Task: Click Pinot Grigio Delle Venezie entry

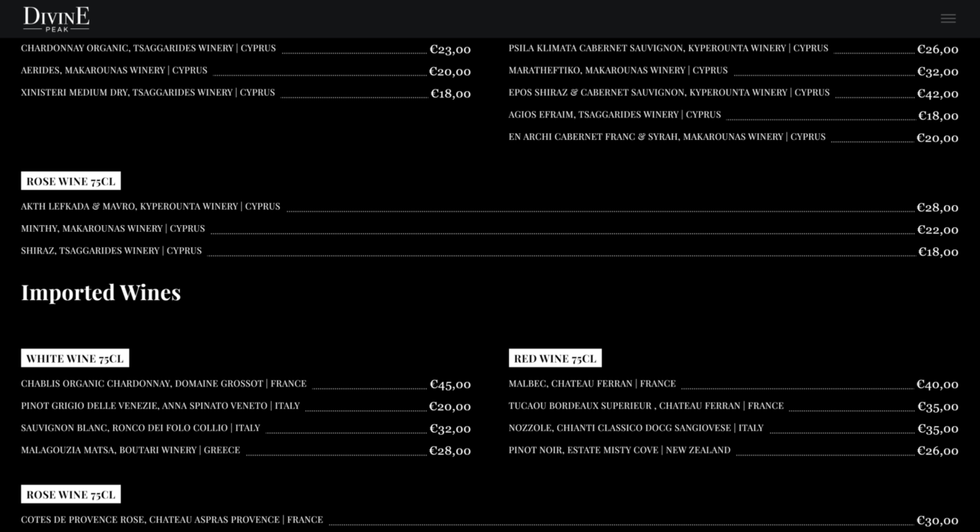Action: [x=161, y=406]
